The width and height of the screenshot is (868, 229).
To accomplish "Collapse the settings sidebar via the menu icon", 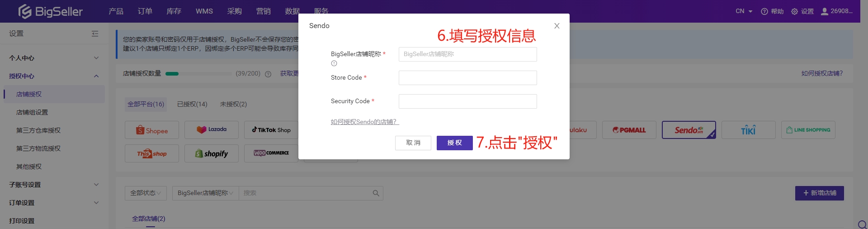I will coord(95,33).
